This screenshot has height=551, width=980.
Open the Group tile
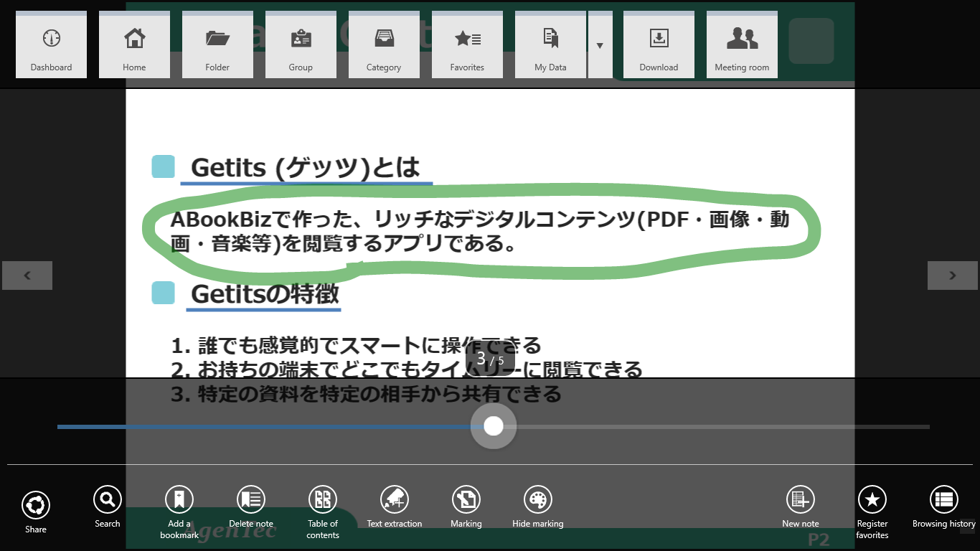click(301, 46)
